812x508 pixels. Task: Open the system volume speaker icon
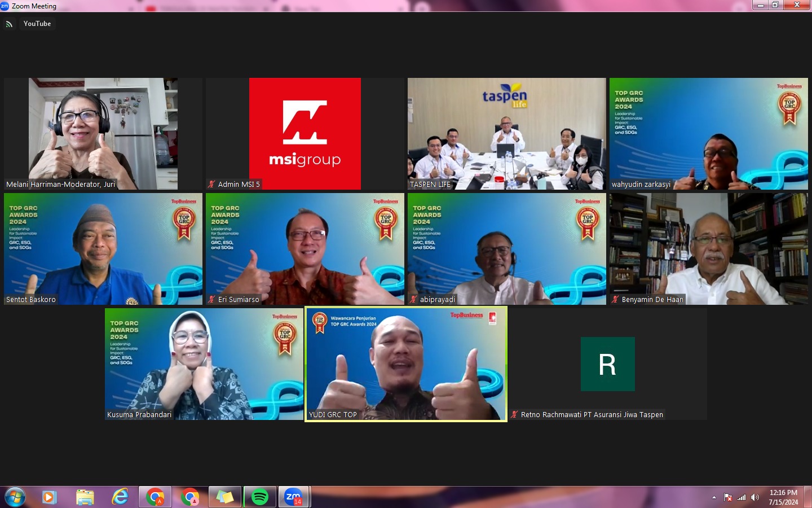[755, 497]
